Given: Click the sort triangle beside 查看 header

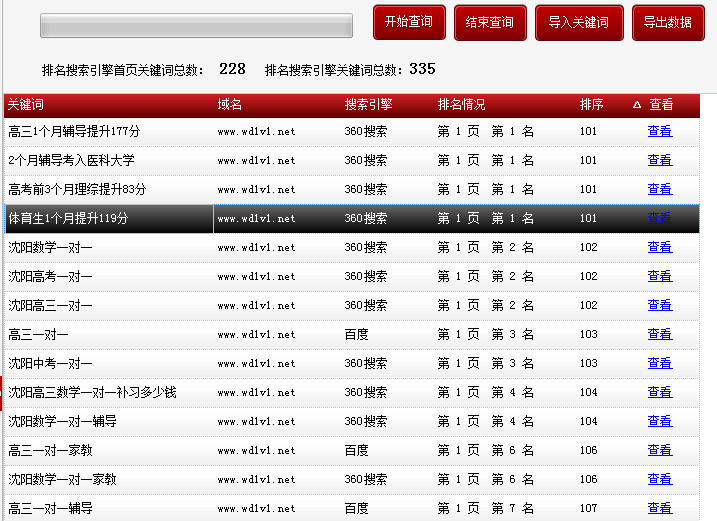Looking at the screenshot, I should click(x=637, y=105).
